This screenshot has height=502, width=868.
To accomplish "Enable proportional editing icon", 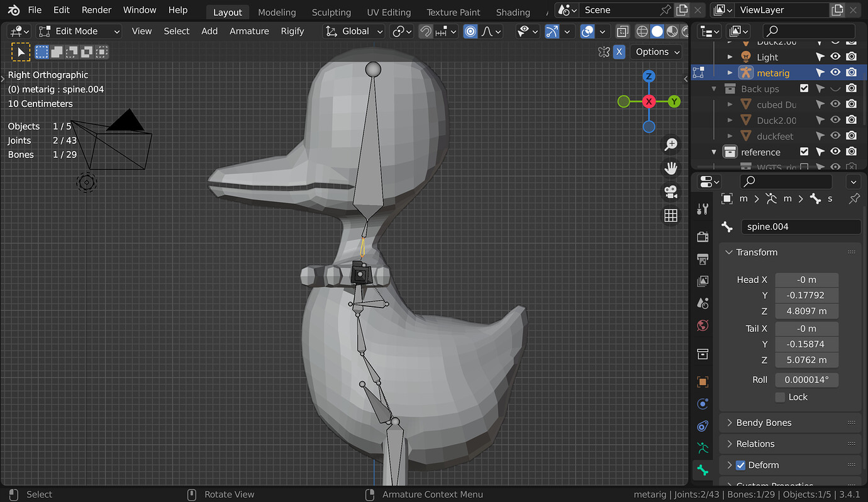I will pyautogui.click(x=470, y=31).
